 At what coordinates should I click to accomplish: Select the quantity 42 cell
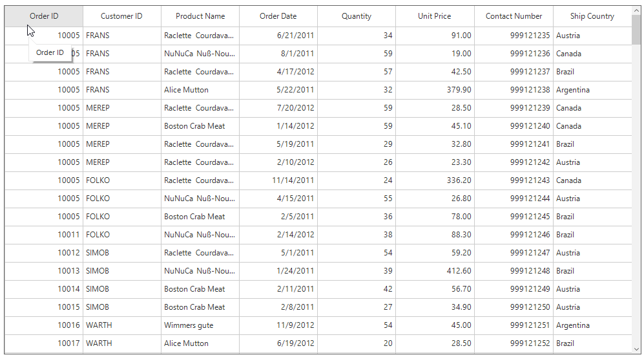click(357, 289)
